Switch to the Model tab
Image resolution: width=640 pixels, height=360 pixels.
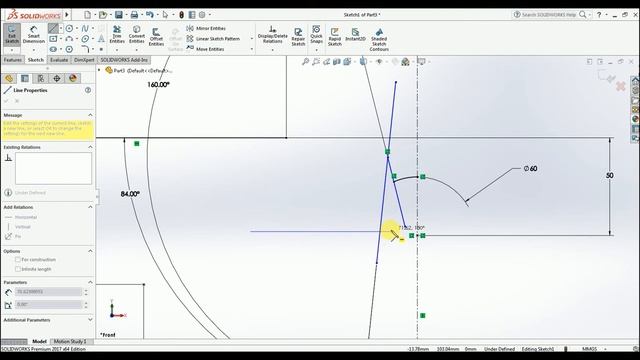point(39,341)
